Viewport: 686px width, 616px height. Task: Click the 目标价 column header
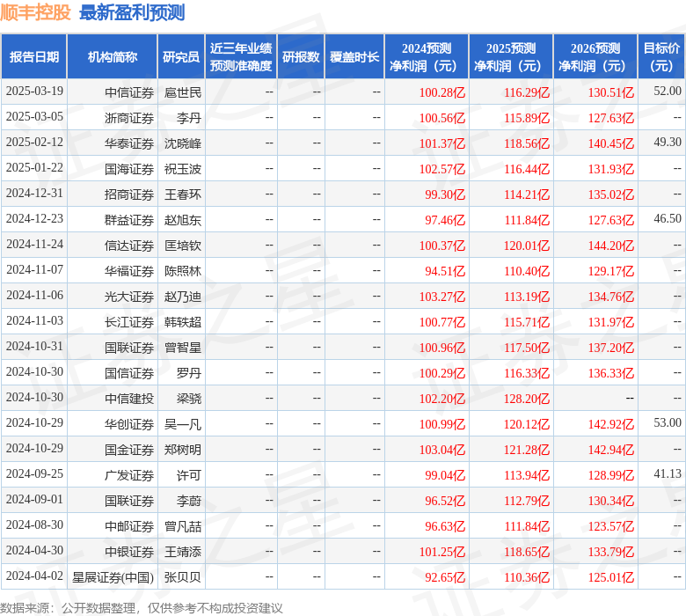pyautogui.click(x=661, y=57)
